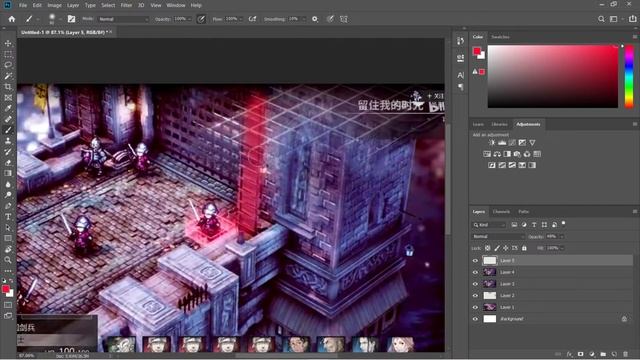Image resolution: width=640 pixels, height=360 pixels.
Task: Select the Zoom tool in toolbox
Action: (x=8, y=260)
